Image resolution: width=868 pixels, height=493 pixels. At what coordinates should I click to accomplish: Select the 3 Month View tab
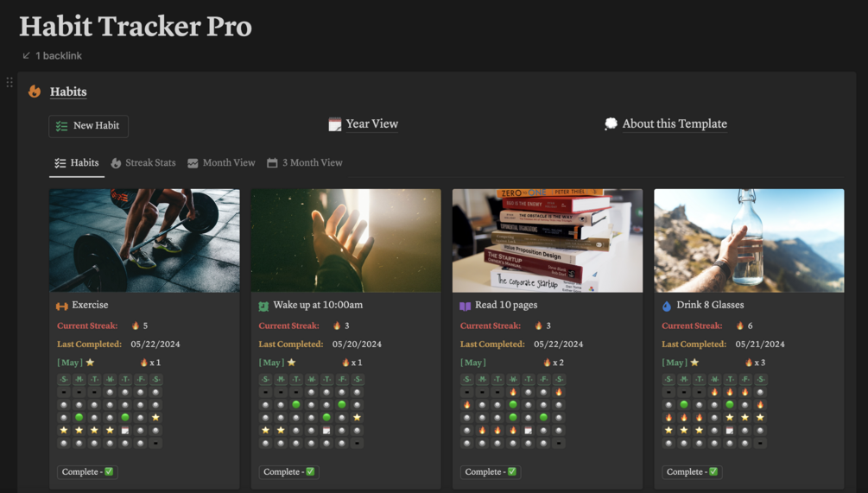(304, 163)
